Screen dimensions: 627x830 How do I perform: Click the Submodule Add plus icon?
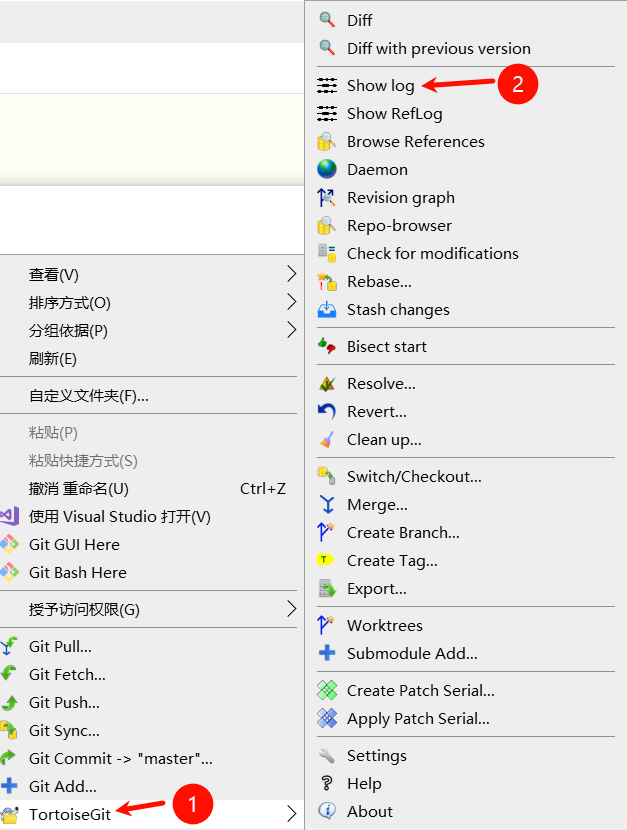tap(327, 653)
